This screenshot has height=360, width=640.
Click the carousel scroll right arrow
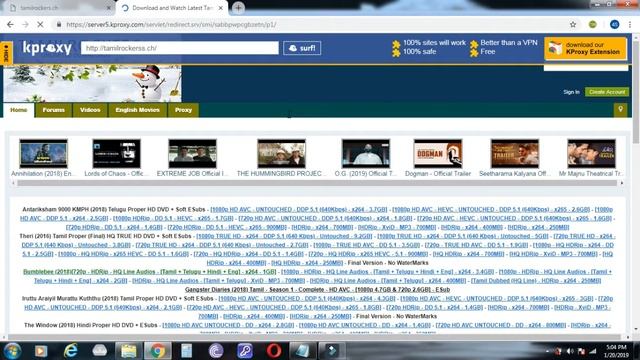(x=622, y=183)
